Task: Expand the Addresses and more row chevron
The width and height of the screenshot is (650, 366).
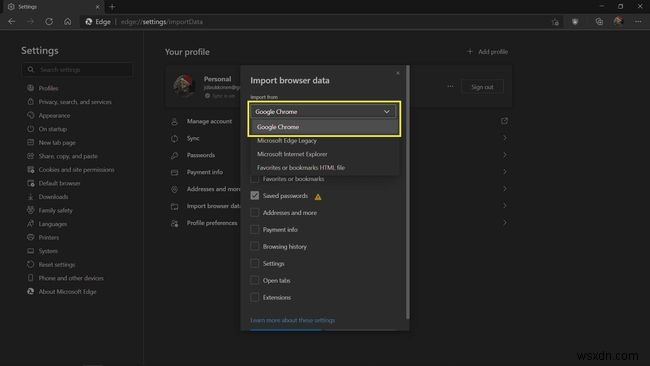Action: point(504,189)
